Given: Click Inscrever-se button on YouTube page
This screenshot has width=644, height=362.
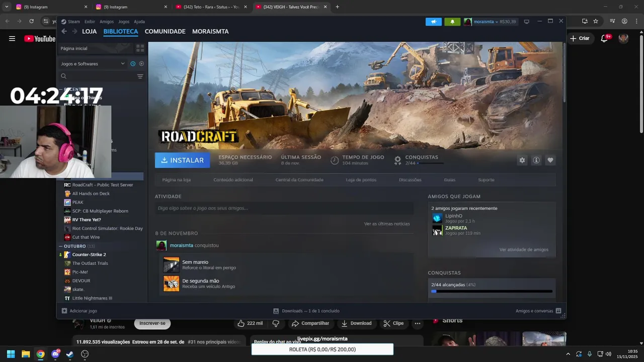Looking at the screenshot, I should [152, 323].
